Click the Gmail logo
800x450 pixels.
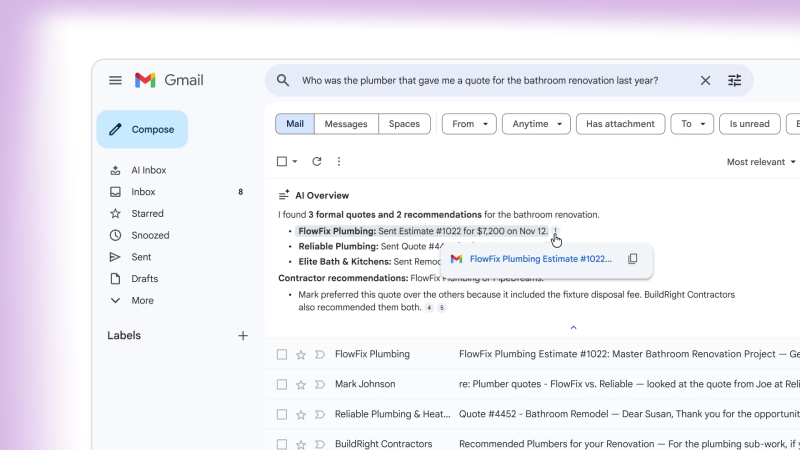tap(169, 80)
